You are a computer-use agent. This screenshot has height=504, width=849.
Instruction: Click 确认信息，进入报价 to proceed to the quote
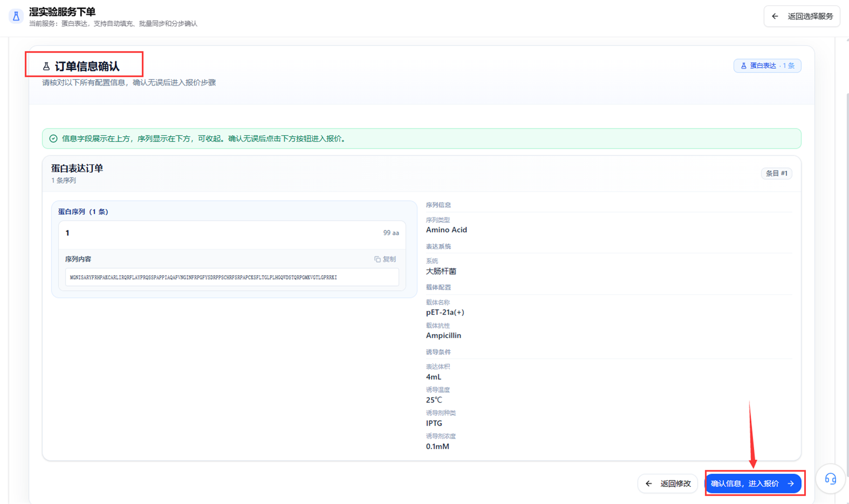tap(753, 483)
